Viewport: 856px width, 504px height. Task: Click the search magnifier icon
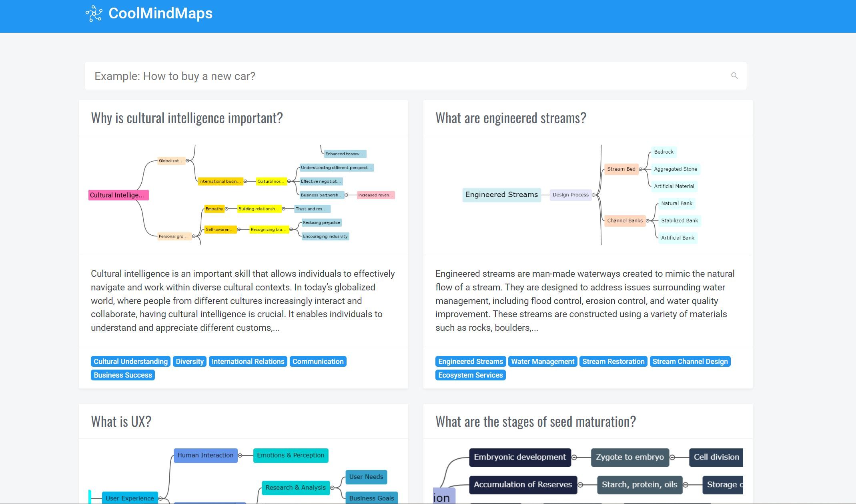point(734,76)
